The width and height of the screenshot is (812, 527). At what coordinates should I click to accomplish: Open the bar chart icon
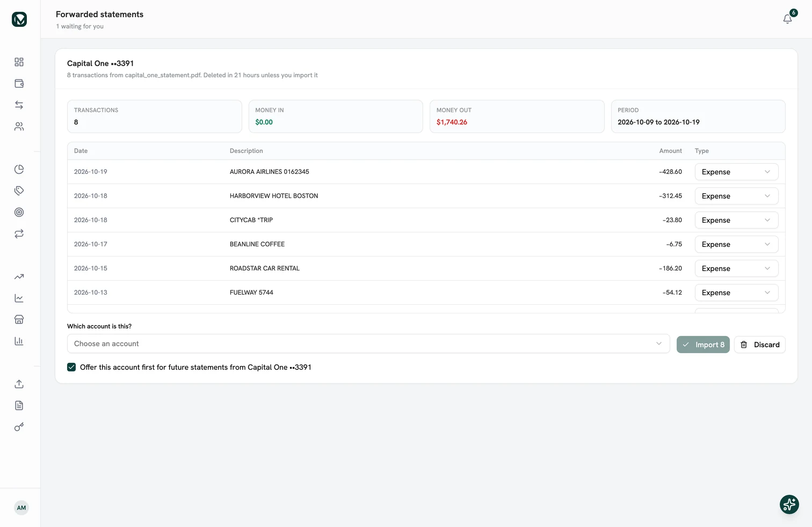[x=19, y=341]
